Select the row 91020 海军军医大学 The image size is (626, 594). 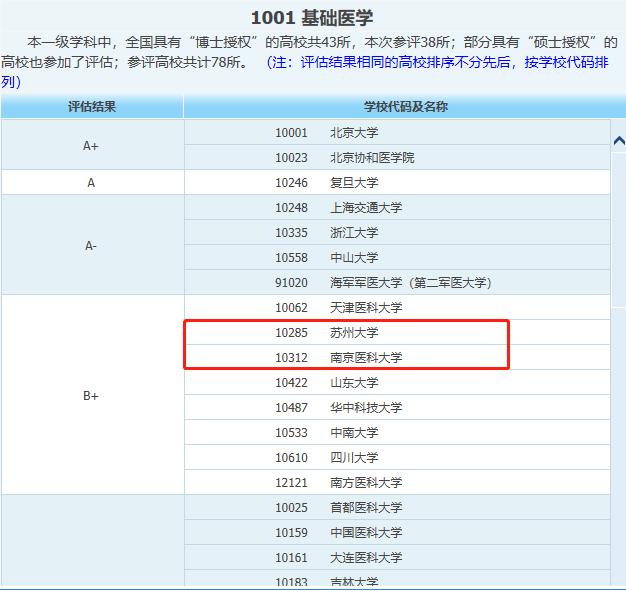tap(397, 283)
